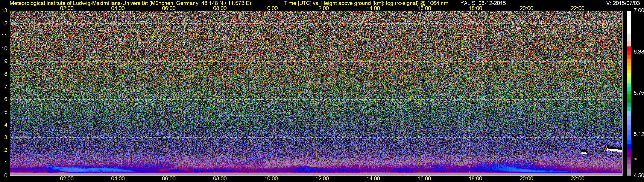Choose the 14:00 label on the top time axis

(x=373, y=8)
